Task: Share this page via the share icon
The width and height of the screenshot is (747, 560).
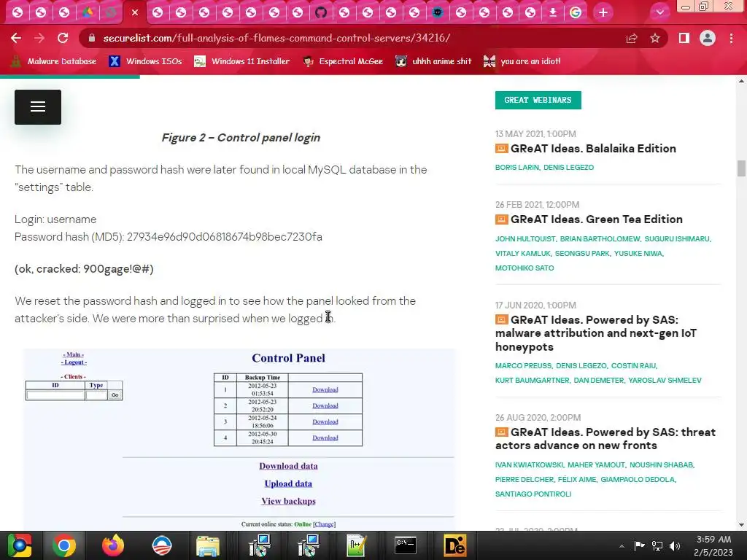Action: point(632,38)
